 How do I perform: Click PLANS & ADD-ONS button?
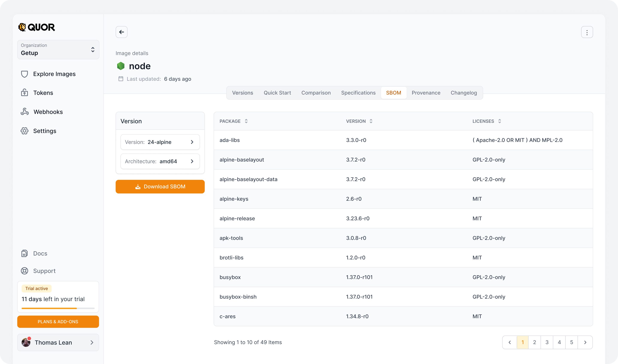pos(58,322)
